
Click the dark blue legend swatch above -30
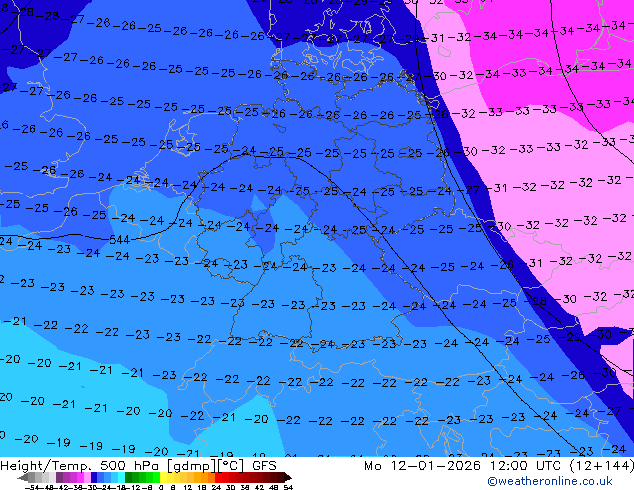click(x=94, y=478)
